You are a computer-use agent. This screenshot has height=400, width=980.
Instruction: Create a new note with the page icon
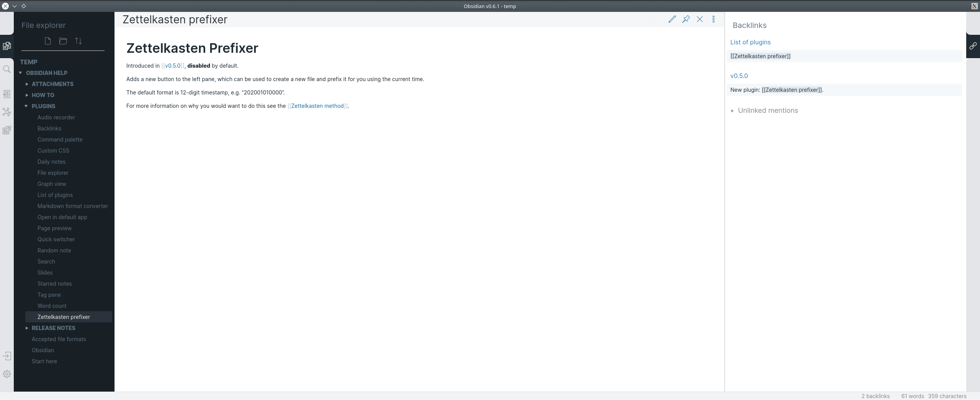48,41
